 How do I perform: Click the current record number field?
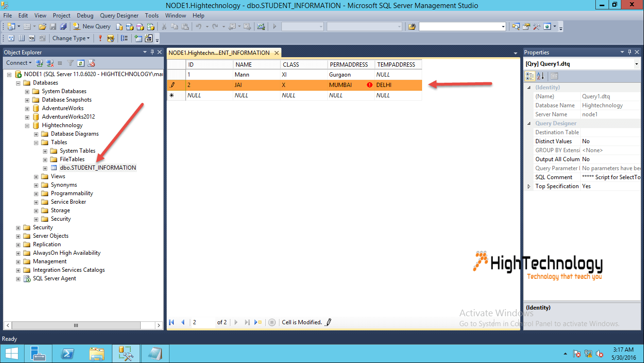[x=203, y=322]
